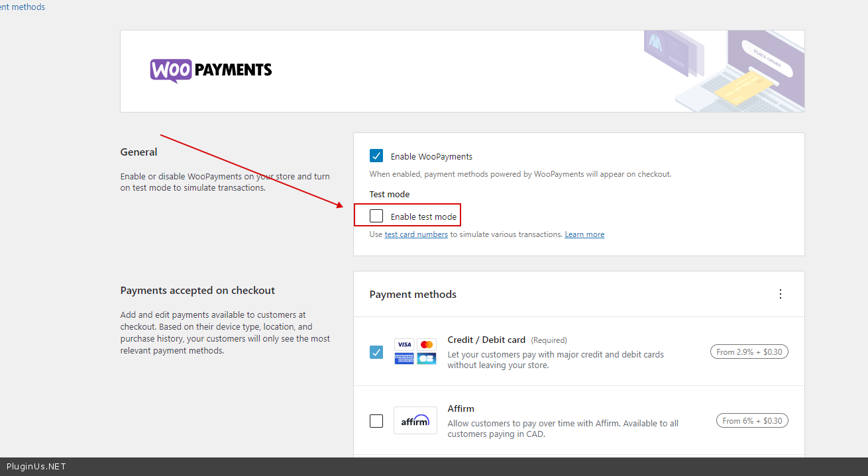
Task: Click the From 6% + $0.30 fee badge
Action: coord(752,420)
